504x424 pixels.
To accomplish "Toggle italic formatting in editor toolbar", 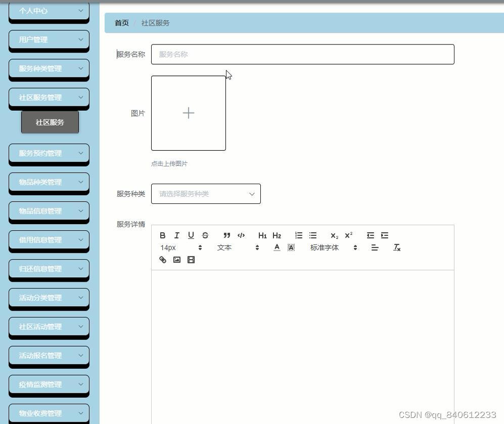I will [177, 235].
